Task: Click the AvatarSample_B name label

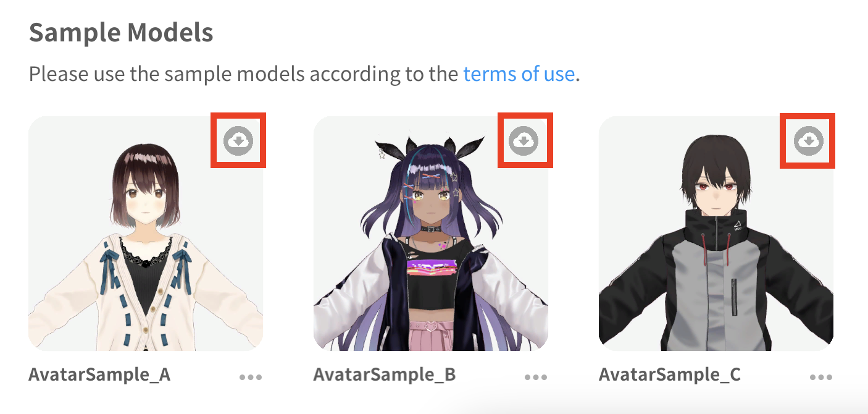Action: [385, 374]
